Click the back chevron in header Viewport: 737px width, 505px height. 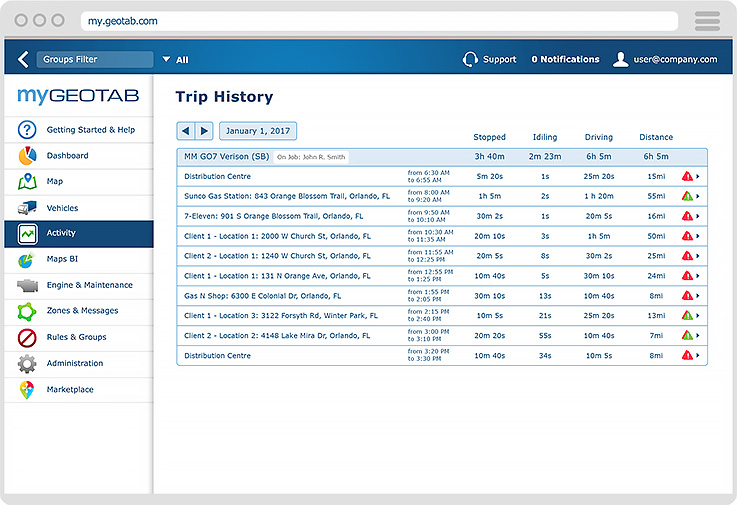click(23, 60)
